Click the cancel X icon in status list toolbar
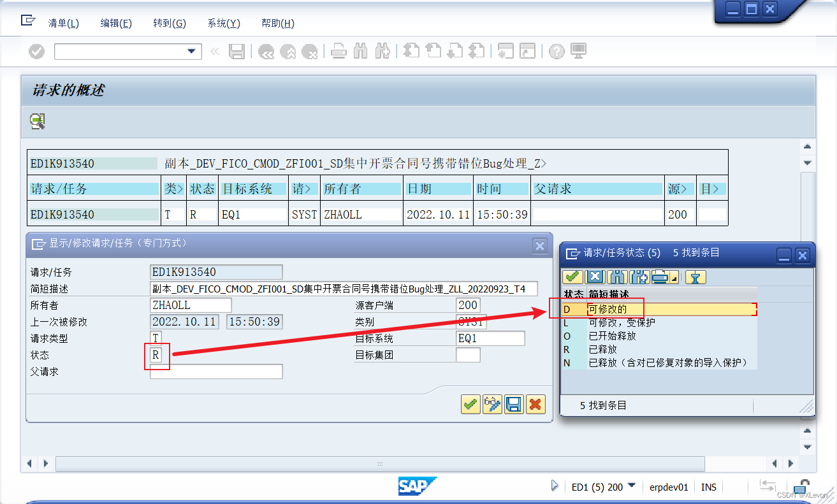Screen dimensions: 837x504 595,277
